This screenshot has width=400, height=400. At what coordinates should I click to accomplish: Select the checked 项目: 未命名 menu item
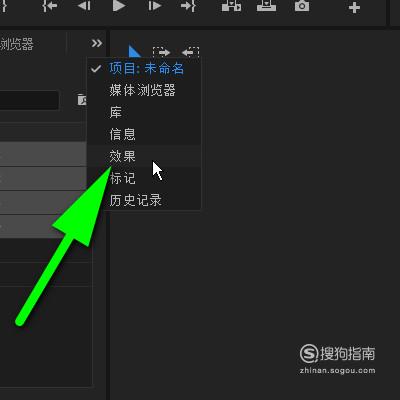(x=144, y=69)
